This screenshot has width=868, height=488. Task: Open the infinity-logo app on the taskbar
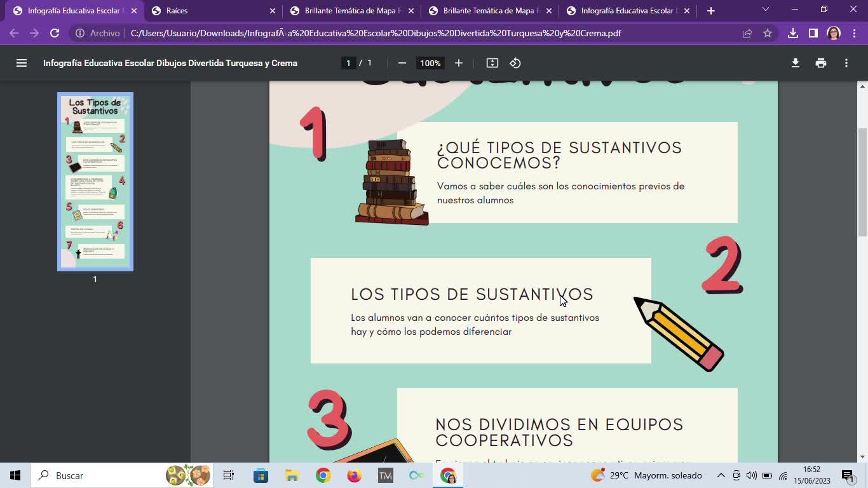coord(417,475)
